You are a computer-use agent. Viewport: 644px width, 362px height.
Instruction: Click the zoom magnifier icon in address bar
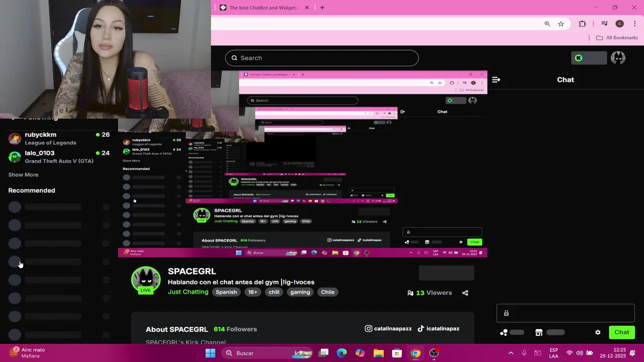[547, 24]
